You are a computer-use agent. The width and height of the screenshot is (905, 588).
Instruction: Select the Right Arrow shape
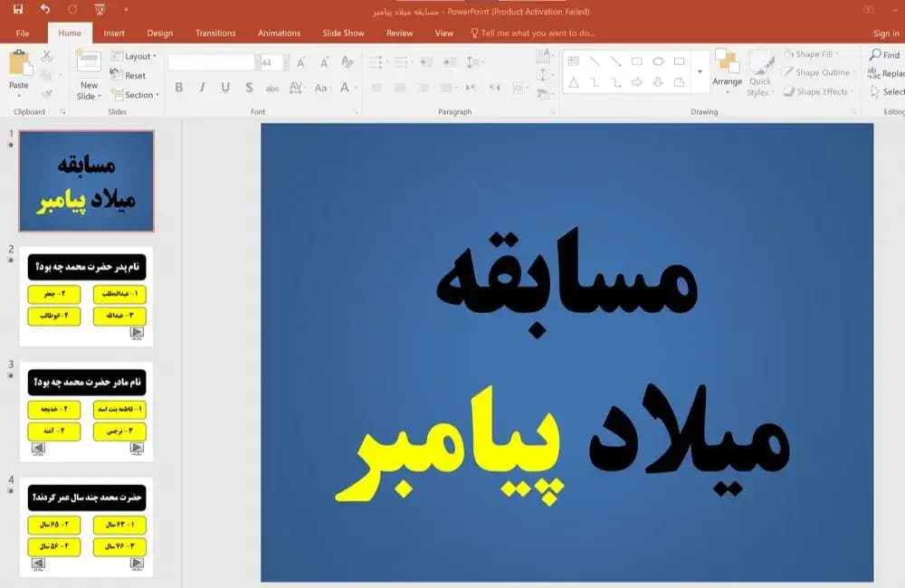[x=636, y=83]
